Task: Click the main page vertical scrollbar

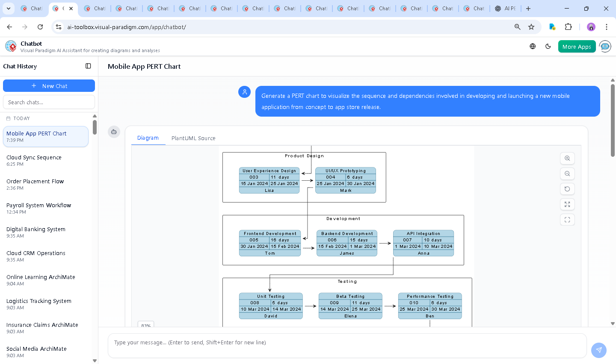Action: coord(613,120)
